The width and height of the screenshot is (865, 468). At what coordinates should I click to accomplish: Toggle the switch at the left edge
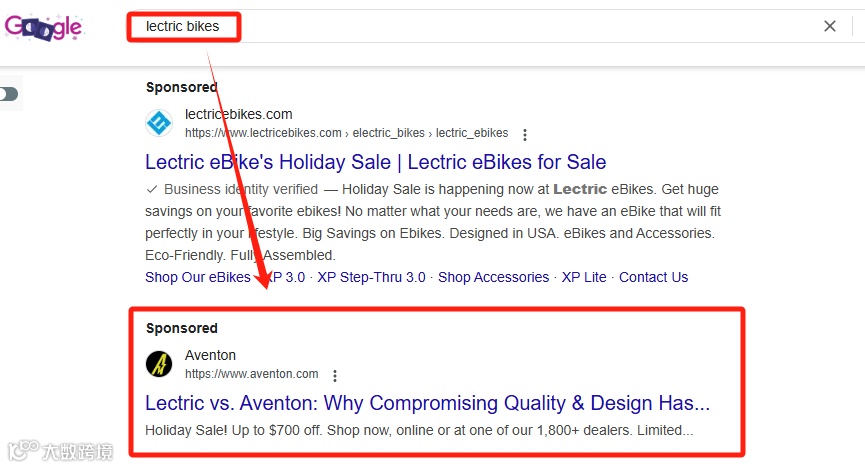[x=9, y=94]
